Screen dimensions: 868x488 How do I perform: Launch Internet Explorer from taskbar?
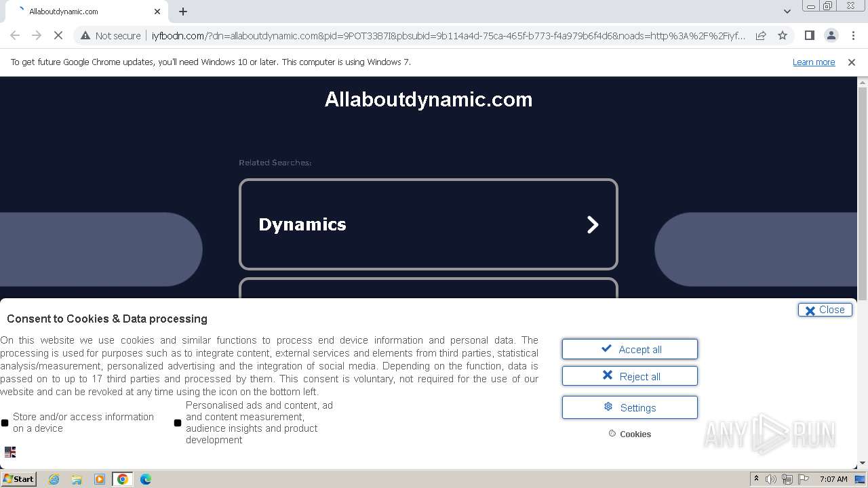click(x=54, y=479)
